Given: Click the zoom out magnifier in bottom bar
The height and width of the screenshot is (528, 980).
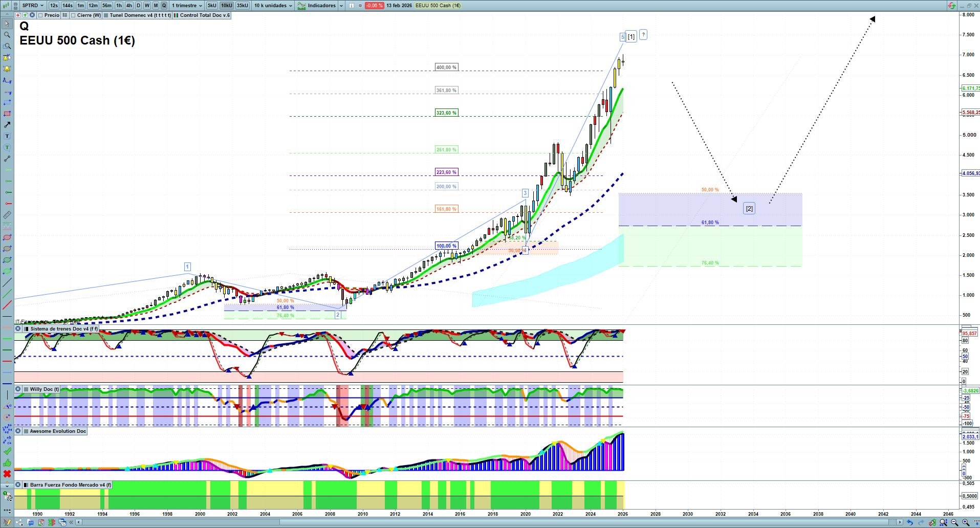Looking at the screenshot, I should pos(954,522).
